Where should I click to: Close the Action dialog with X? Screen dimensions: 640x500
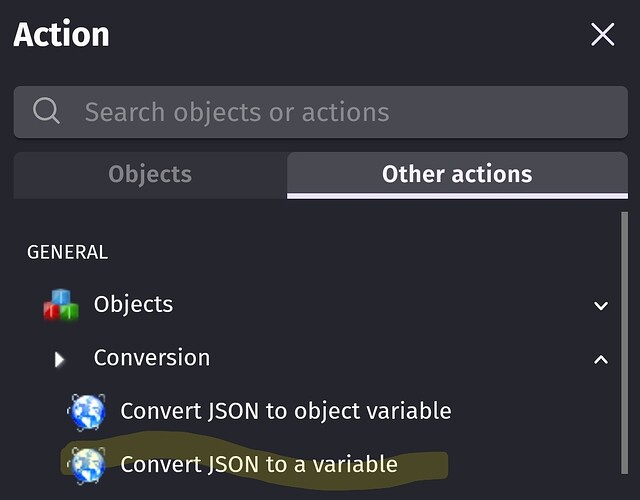[602, 34]
